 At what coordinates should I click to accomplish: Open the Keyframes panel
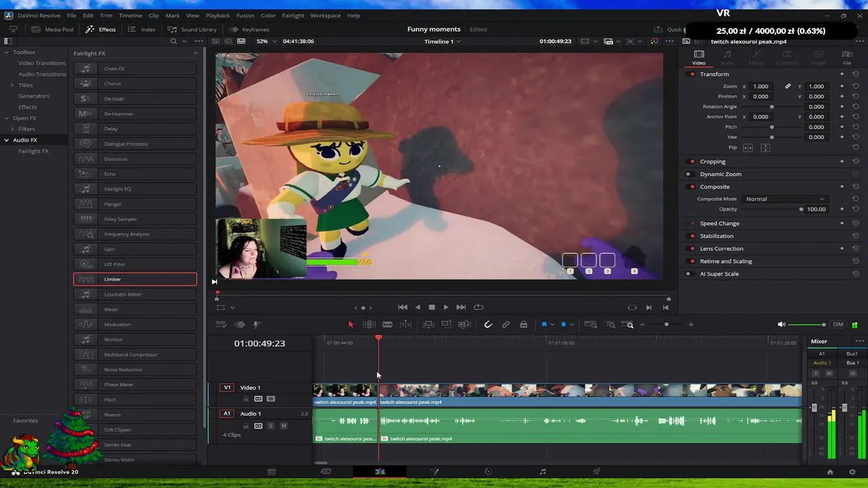[249, 30]
